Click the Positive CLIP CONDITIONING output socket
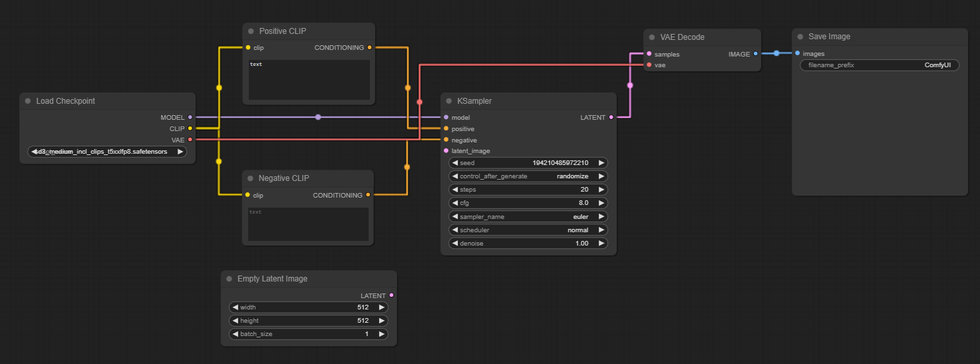 pos(369,48)
